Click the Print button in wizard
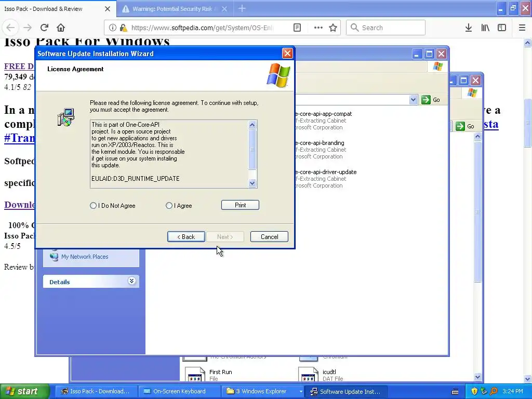This screenshot has width=532, height=399. tap(240, 205)
